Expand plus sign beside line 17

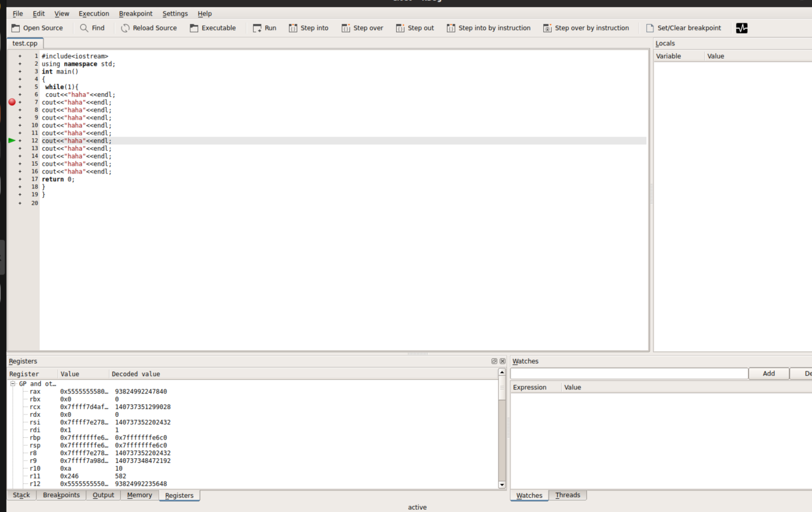(x=20, y=179)
